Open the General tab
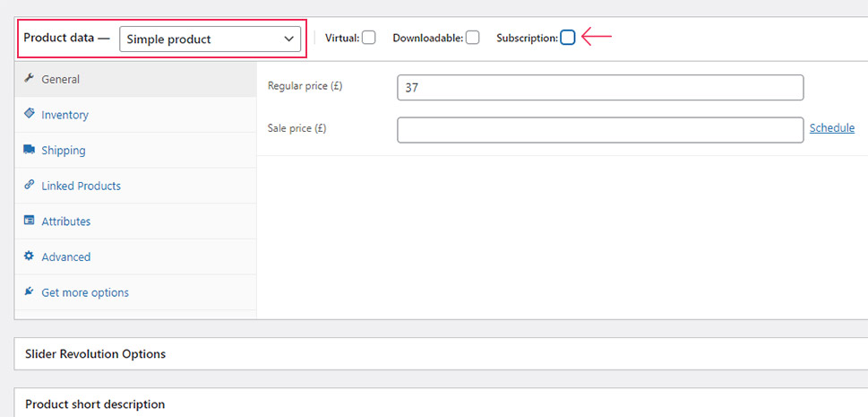 pos(135,79)
